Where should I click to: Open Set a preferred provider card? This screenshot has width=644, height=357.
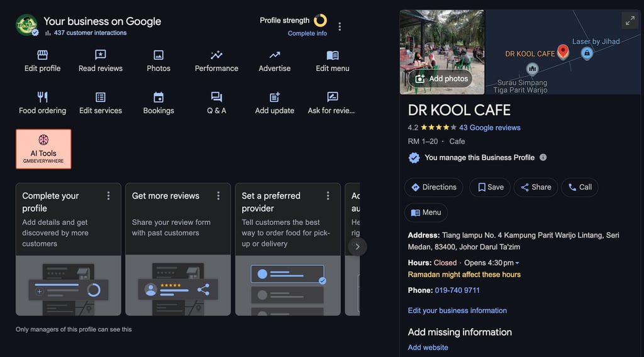point(288,250)
